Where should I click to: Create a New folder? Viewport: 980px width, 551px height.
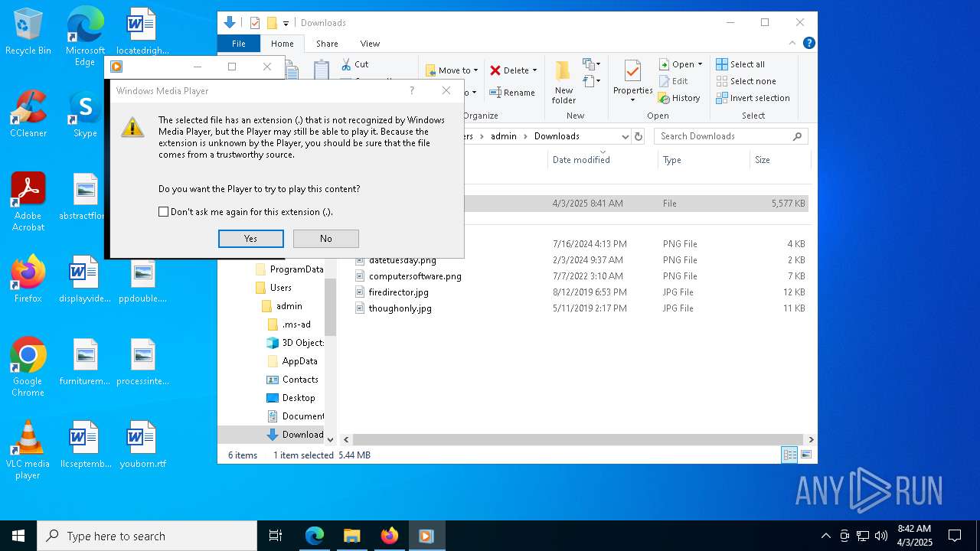563,83
